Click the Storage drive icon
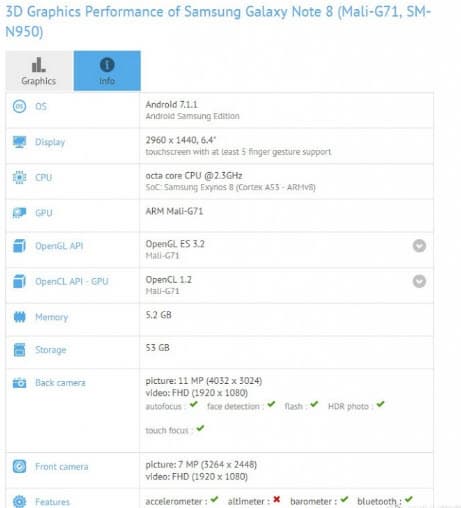This screenshot has height=508, width=461. click(19, 350)
